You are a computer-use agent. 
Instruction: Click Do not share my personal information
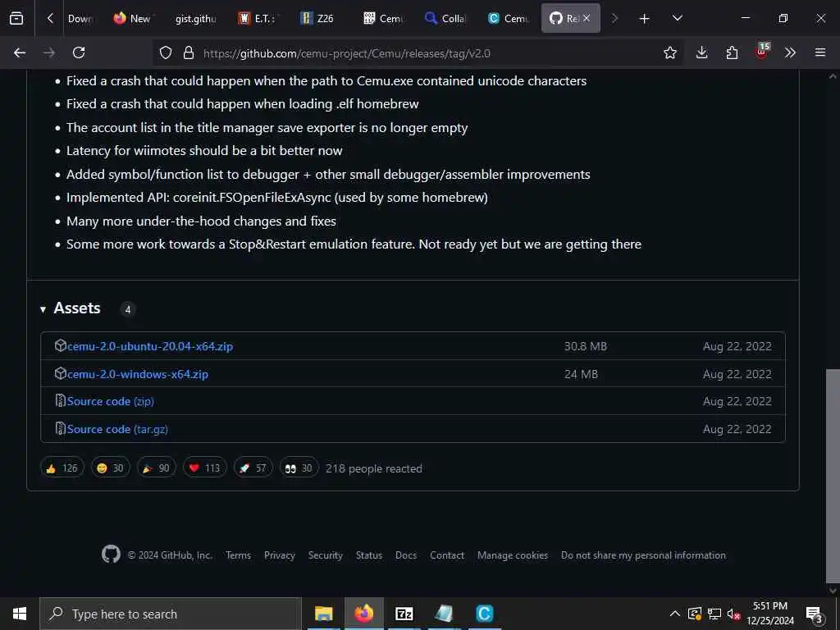tap(643, 555)
